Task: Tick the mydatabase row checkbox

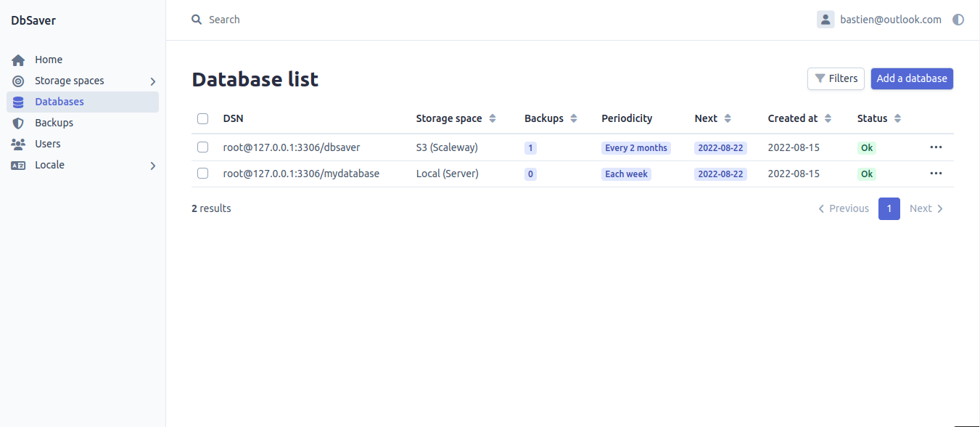Action: (203, 174)
